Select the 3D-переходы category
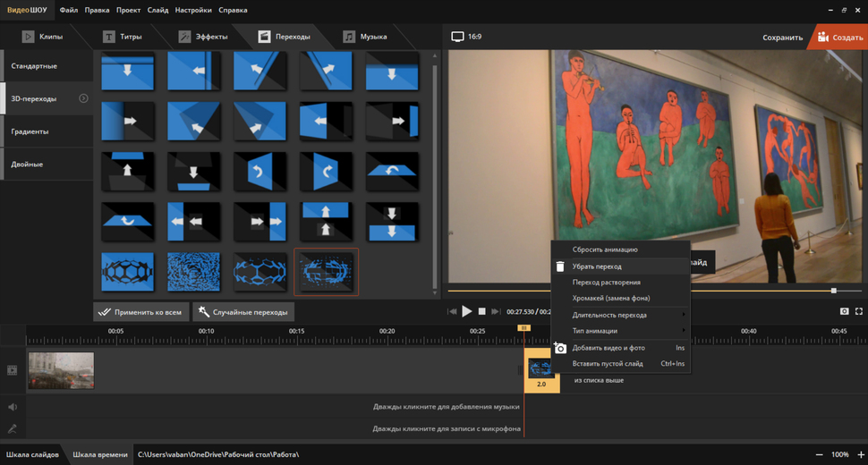Image resolution: width=868 pixels, height=465 pixels. 47,98
